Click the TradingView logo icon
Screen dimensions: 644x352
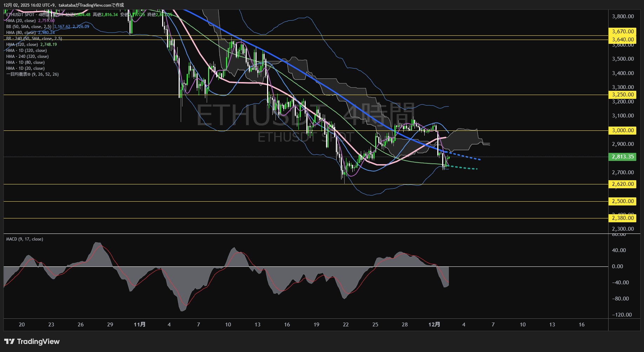coord(9,341)
